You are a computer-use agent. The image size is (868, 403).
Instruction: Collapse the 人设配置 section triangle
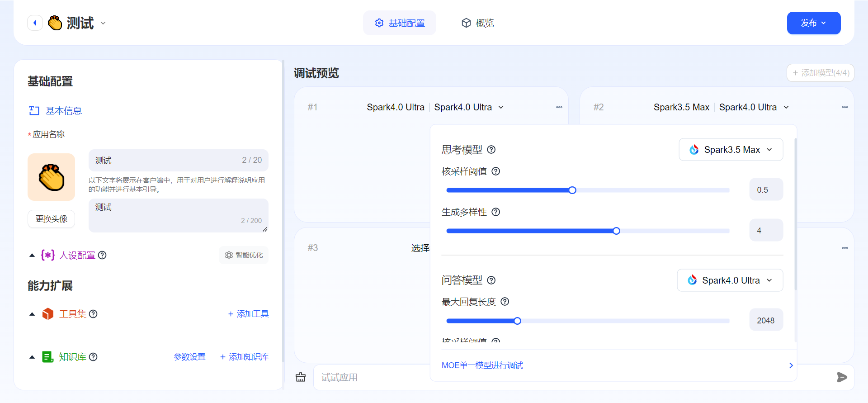click(32, 256)
